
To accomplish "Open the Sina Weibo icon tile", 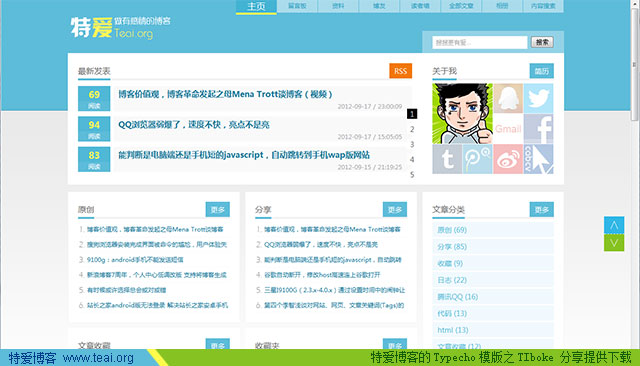I will point(508,159).
